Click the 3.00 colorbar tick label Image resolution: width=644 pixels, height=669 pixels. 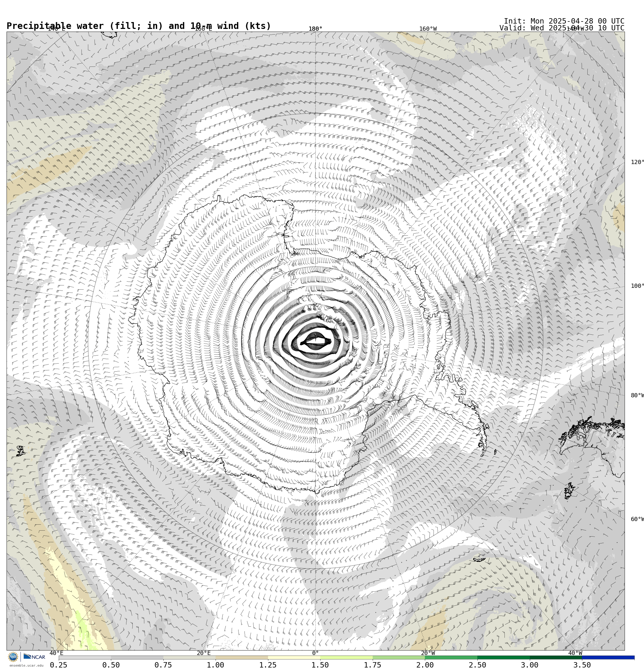(530, 665)
